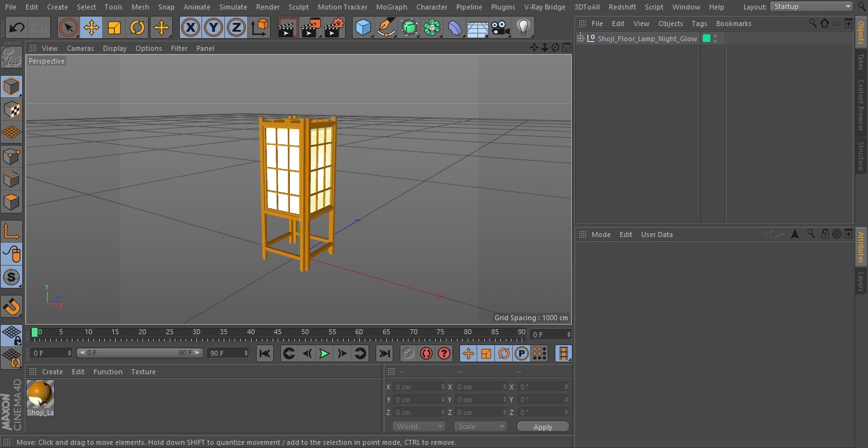The height and width of the screenshot is (448, 868).
Task: Set timeline playhead at frame 45
Action: pos(278,332)
